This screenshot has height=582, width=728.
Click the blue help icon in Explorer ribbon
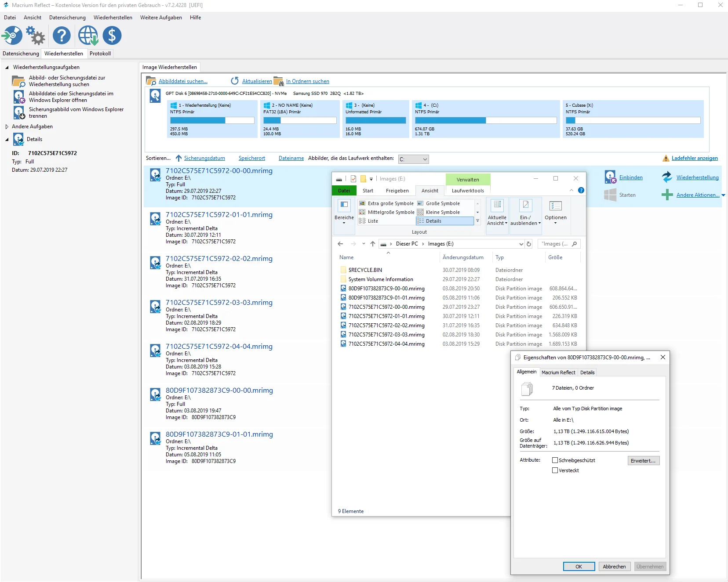pos(581,190)
